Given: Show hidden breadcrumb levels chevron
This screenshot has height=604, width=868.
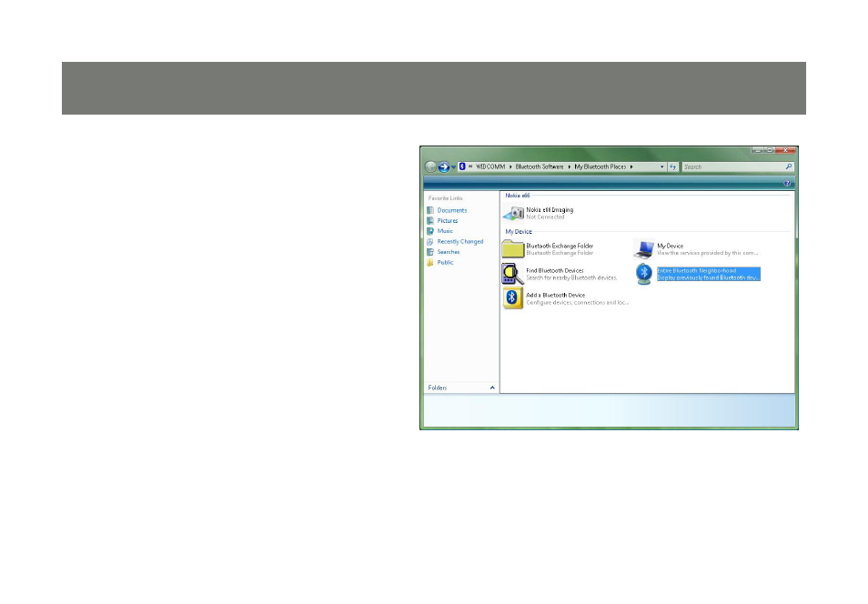Looking at the screenshot, I should (470, 166).
